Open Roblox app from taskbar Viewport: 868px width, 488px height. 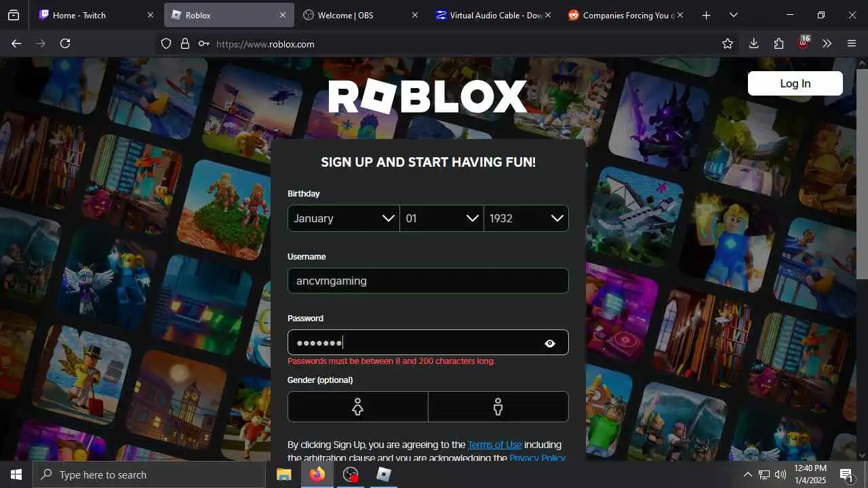[x=384, y=474]
